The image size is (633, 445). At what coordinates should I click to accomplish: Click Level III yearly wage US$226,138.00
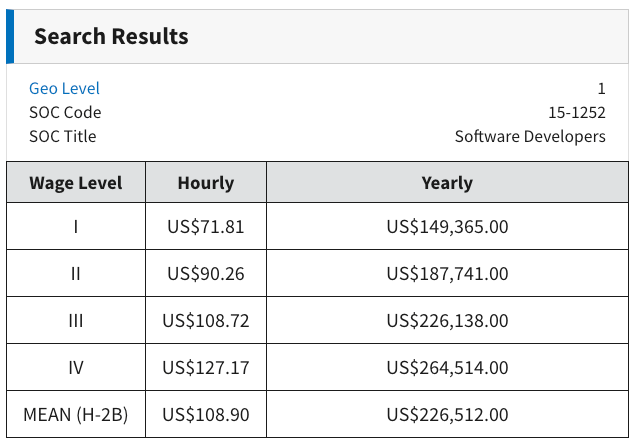point(447,321)
